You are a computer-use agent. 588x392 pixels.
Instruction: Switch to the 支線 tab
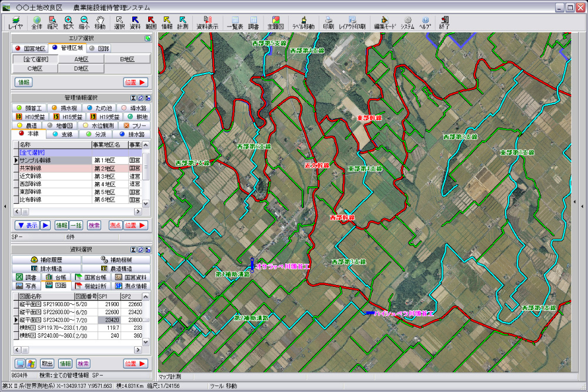coord(63,135)
